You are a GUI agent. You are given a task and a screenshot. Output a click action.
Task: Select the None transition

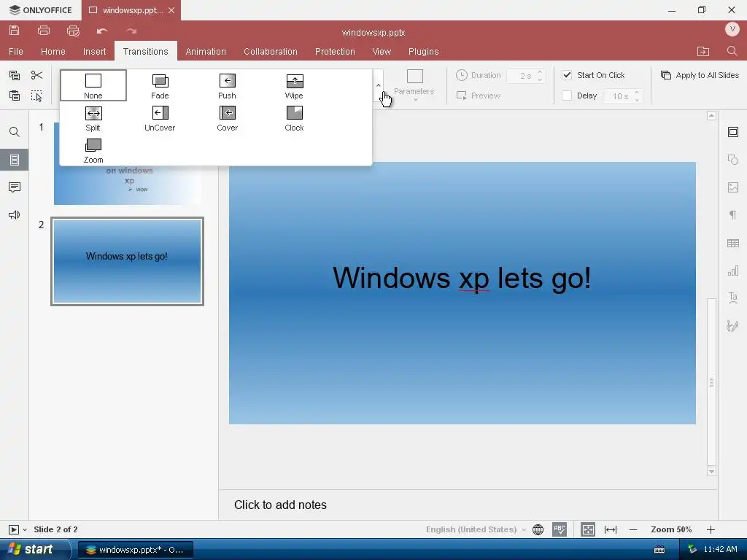click(93, 86)
